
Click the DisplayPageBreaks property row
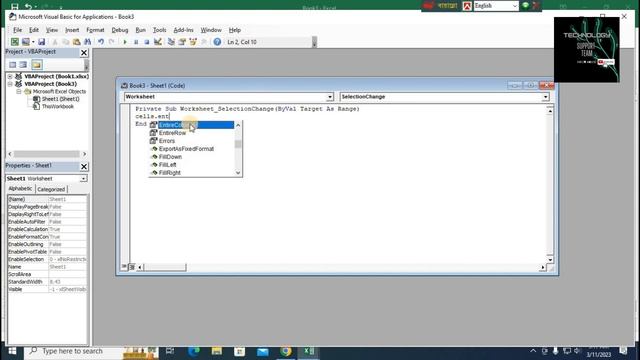(47, 207)
